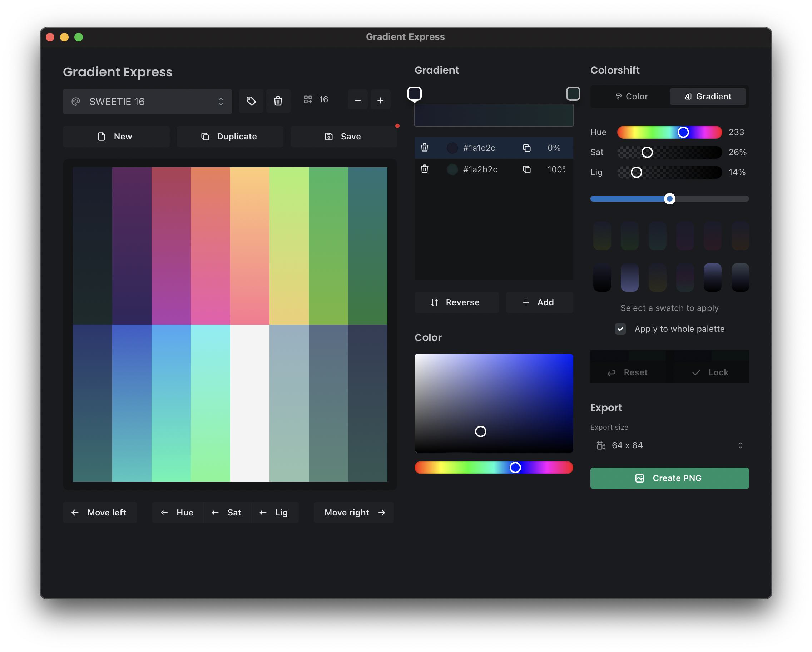812x652 pixels.
Task: Reverse the gradient stop order
Action: (456, 302)
